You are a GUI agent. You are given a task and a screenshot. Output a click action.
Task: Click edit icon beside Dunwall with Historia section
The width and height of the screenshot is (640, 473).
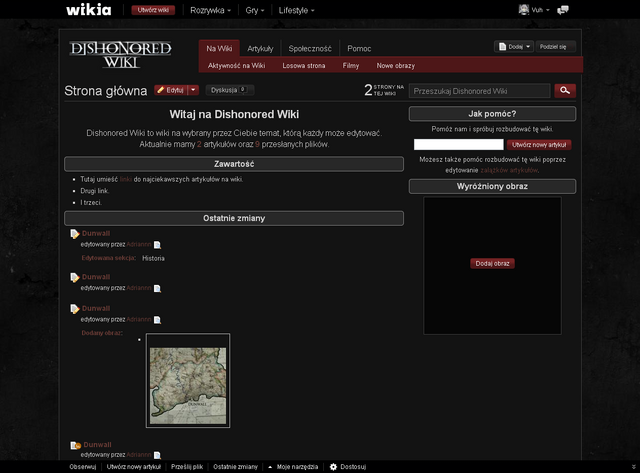point(75,234)
